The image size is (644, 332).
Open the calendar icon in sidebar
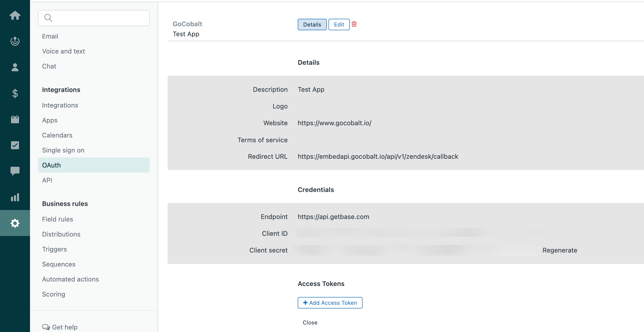(x=15, y=119)
